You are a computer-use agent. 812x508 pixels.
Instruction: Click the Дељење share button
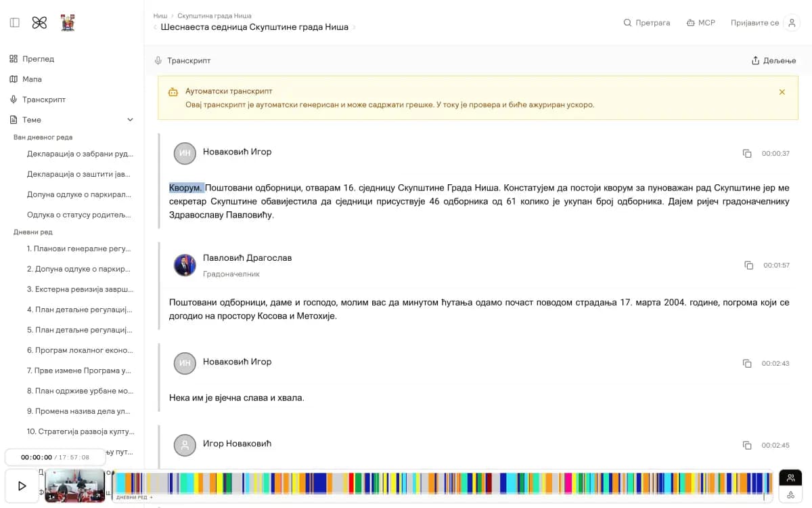pyautogui.click(x=773, y=60)
